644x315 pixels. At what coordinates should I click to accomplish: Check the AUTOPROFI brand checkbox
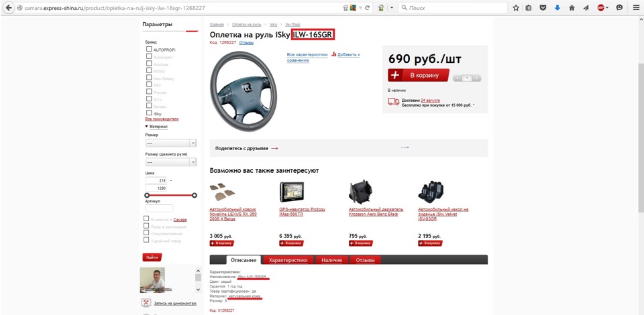coord(149,49)
